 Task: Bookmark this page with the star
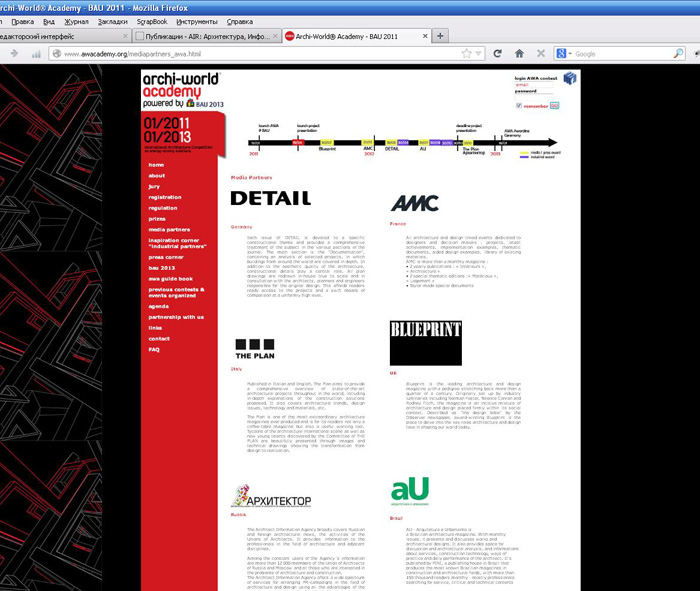click(x=467, y=54)
